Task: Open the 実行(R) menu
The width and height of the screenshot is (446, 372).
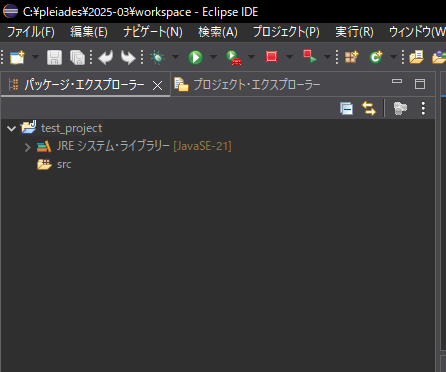Action: pos(354,32)
